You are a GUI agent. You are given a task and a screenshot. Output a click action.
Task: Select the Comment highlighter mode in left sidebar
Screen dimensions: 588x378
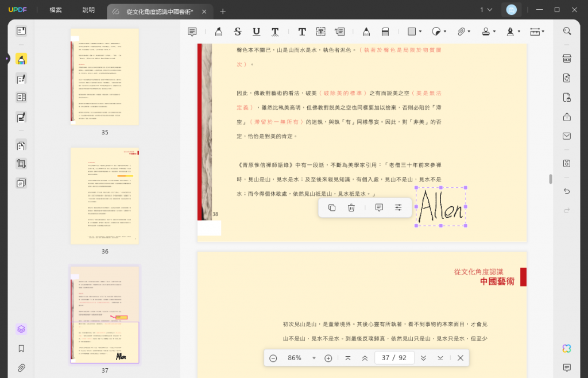[21, 59]
